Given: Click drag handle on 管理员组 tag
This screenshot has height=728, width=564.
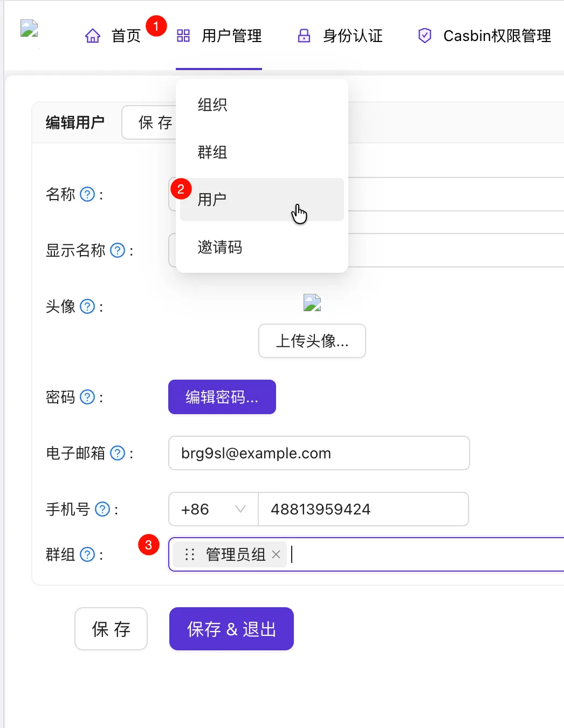Looking at the screenshot, I should click(190, 554).
